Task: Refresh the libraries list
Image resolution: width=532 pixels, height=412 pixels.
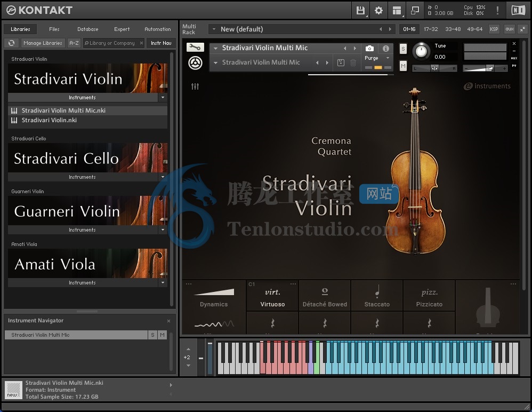Action: 12,43
